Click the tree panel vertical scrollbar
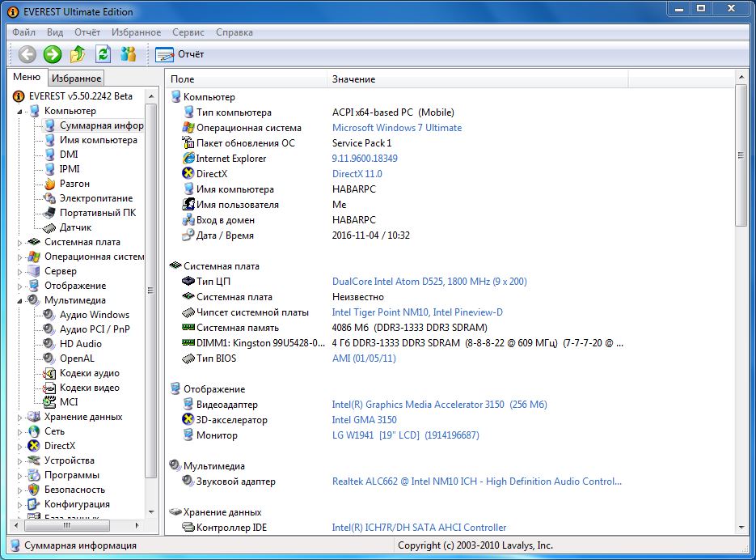Screen dimensions: 756x560 coord(150,291)
